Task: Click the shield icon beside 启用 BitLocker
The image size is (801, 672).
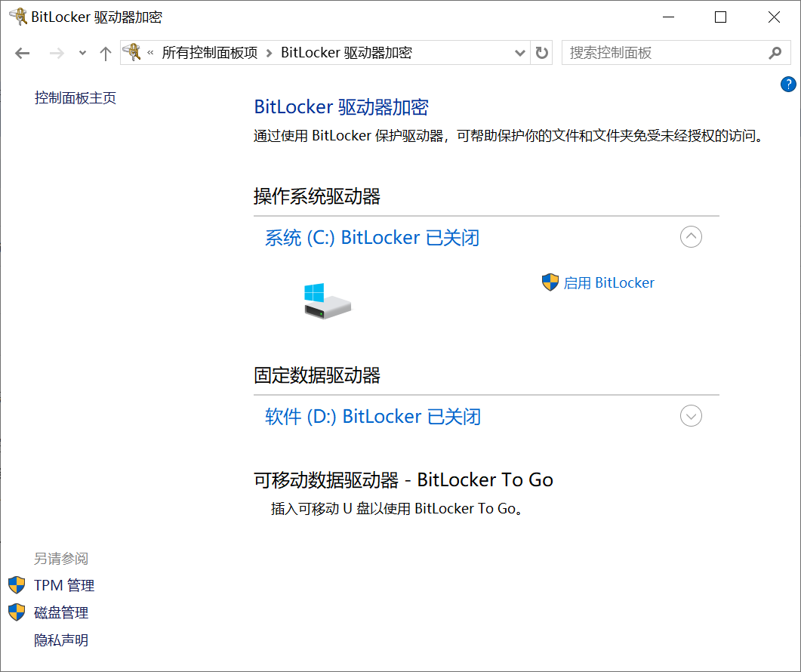Action: point(550,282)
